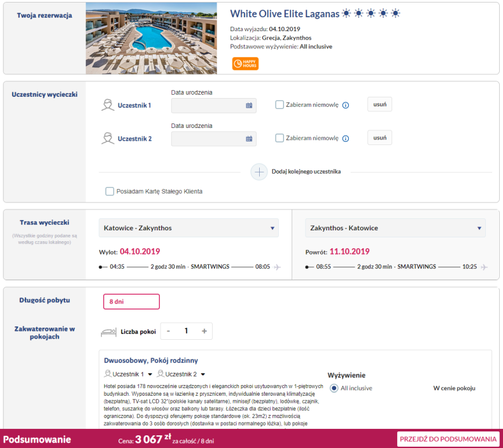Click Uczestnik 1 birth date field
Viewport: 503px width, 448px height.
click(214, 106)
